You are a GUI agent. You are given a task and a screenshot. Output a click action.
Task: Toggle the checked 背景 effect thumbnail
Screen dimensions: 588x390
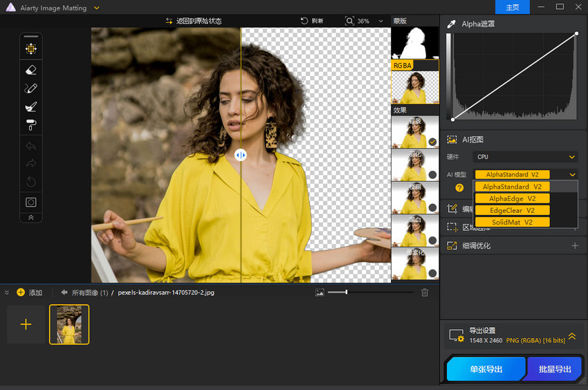click(432, 142)
